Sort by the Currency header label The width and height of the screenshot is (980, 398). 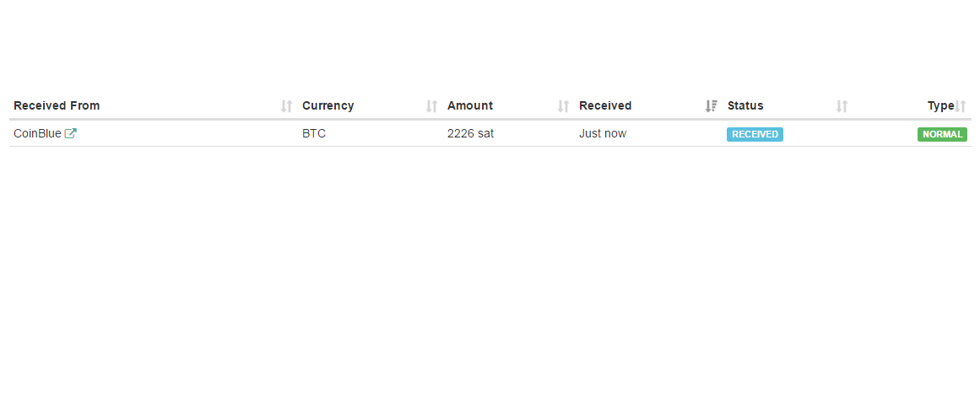(328, 106)
